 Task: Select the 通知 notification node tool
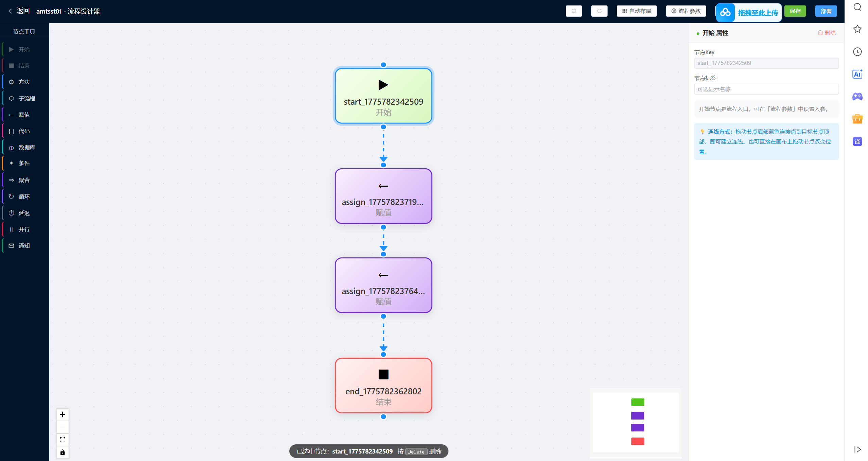click(x=24, y=246)
